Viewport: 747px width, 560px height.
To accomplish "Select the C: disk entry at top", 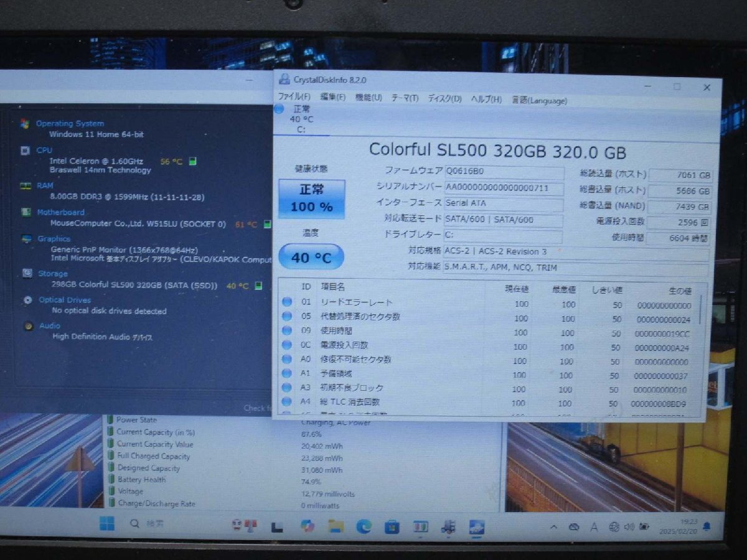I will click(x=301, y=119).
